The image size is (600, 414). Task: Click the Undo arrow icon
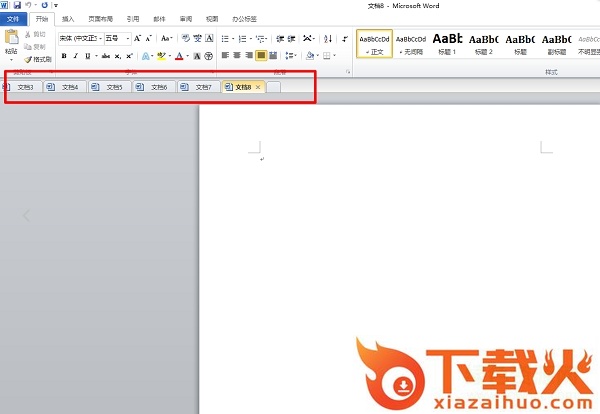[31, 5]
